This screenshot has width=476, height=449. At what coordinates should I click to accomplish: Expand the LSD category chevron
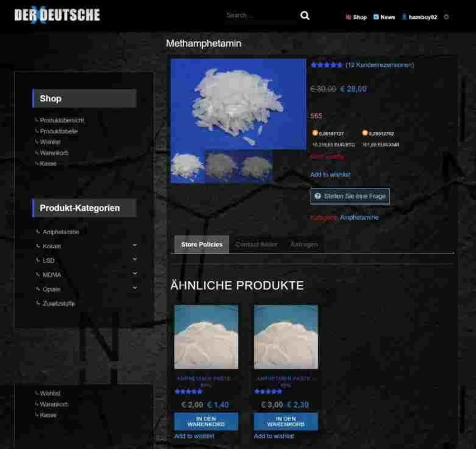click(134, 259)
